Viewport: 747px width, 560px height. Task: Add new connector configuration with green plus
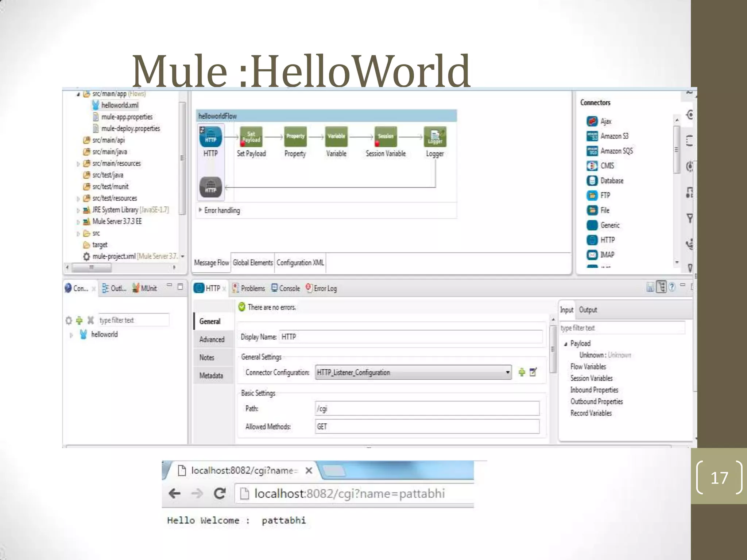click(x=522, y=372)
